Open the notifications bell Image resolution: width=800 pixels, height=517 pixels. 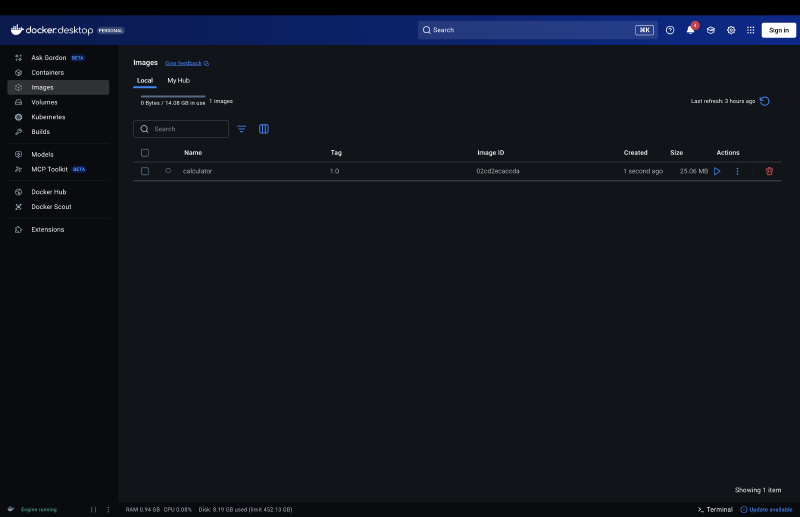(x=690, y=30)
